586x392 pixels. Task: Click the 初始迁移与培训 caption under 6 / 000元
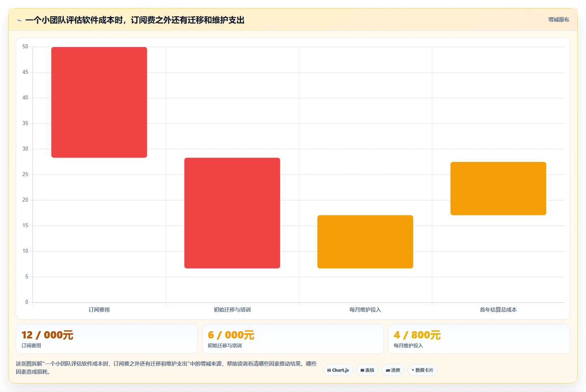[x=225, y=346]
